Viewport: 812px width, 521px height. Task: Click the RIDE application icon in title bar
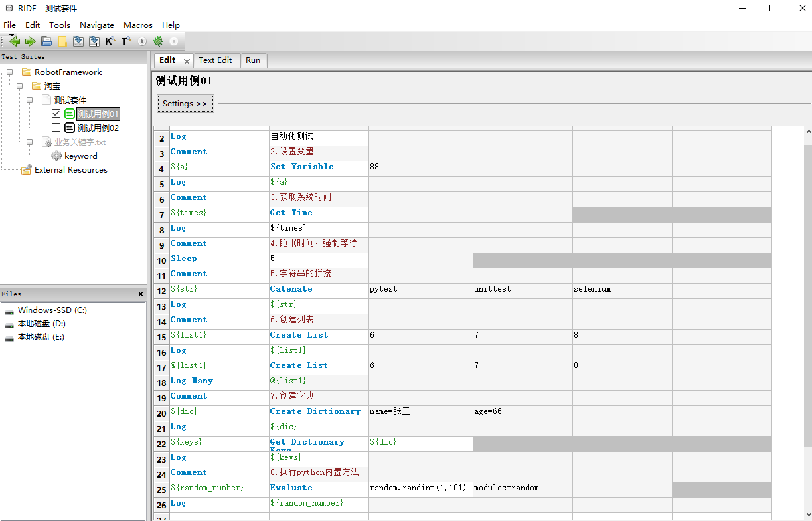9,9
